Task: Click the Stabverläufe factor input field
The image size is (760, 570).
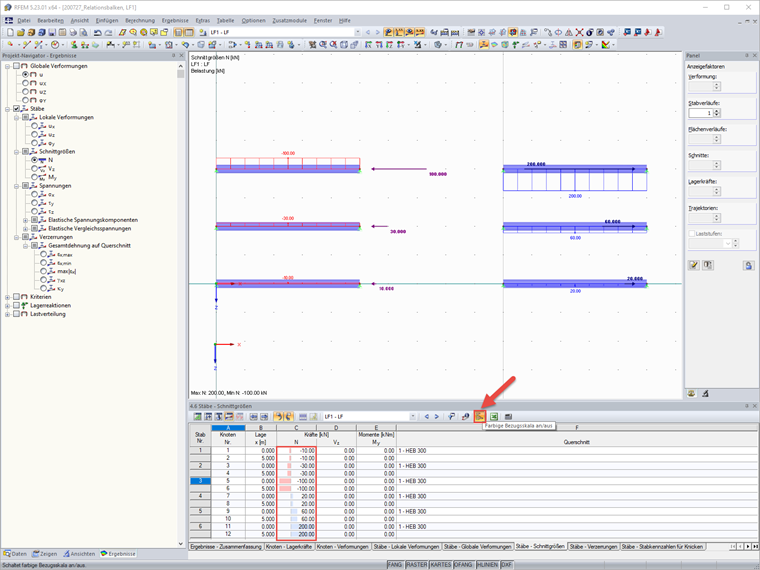Action: (700, 113)
